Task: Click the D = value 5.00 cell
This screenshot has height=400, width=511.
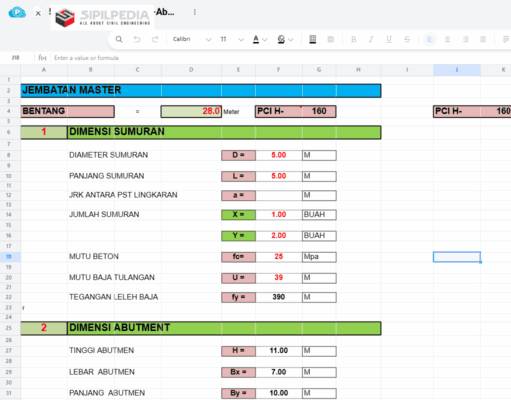Action: (279, 155)
